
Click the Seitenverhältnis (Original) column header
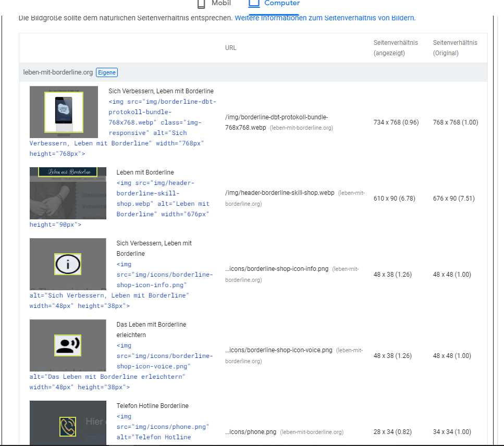[454, 48]
